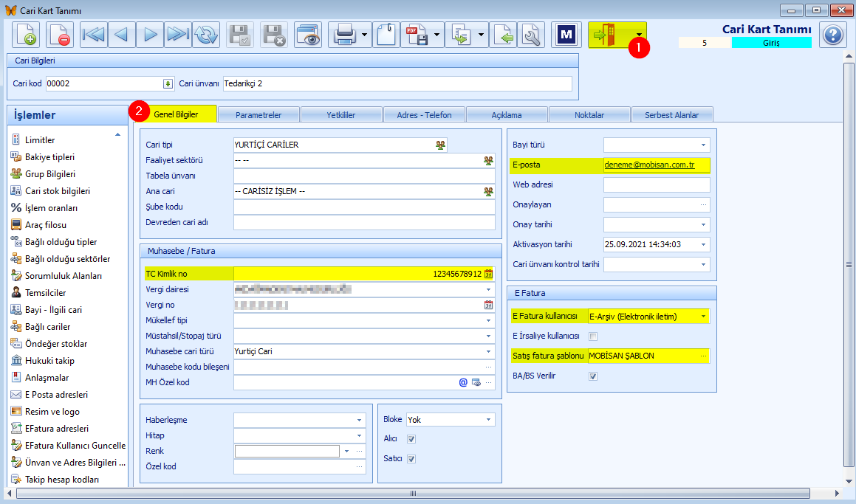Go to the first record

93,35
